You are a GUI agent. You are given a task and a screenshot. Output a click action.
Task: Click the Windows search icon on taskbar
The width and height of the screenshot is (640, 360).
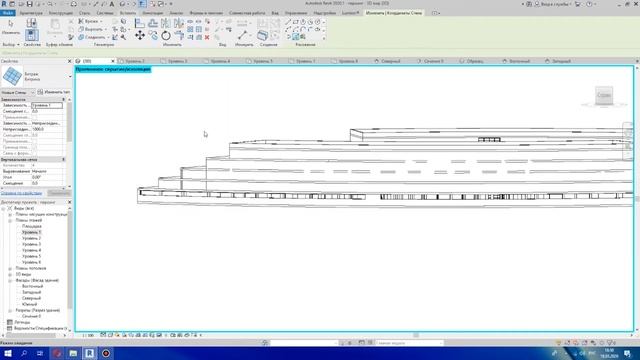tap(24, 353)
